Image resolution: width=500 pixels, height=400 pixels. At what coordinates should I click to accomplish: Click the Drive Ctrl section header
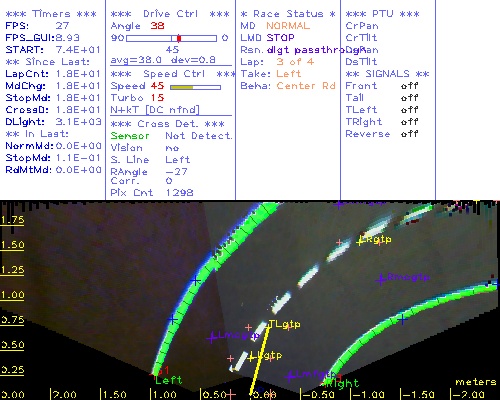tap(170, 14)
